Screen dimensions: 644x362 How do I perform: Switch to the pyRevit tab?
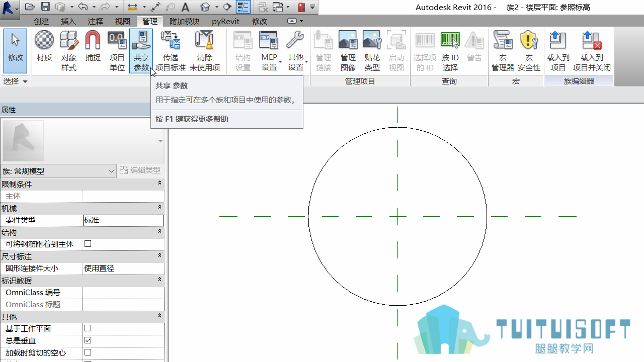[226, 21]
